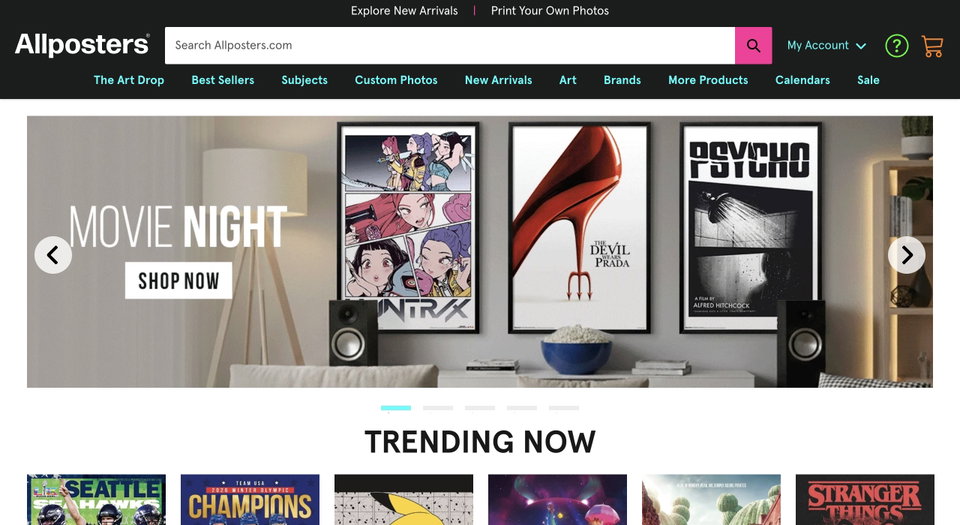This screenshot has height=525, width=960.
Task: Click the pink search magnifier button
Action: (753, 45)
